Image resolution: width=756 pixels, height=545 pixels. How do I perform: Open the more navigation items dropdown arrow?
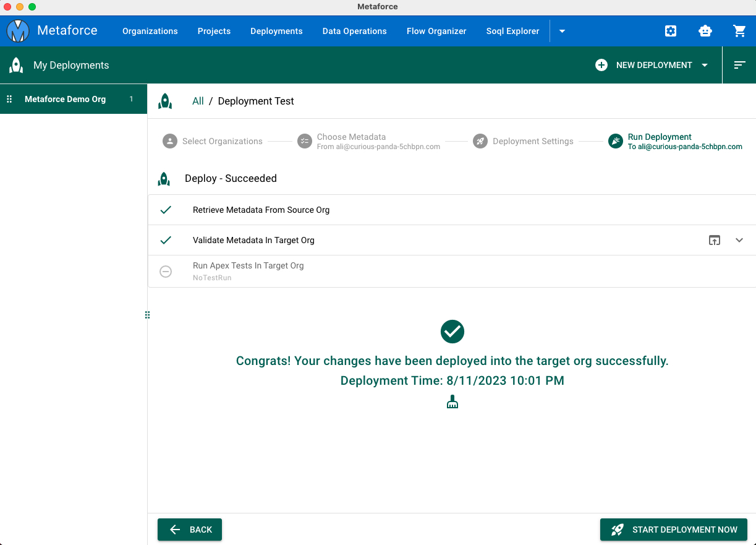click(x=562, y=31)
